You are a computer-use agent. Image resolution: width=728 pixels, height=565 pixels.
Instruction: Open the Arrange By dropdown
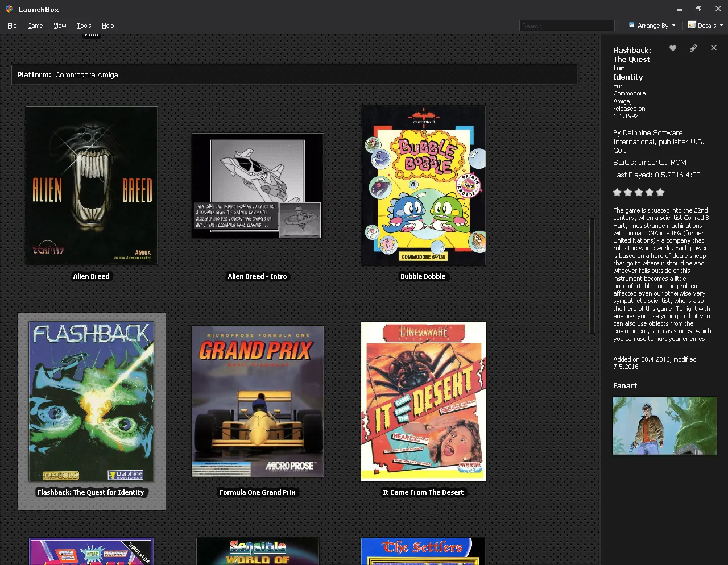[x=652, y=26]
